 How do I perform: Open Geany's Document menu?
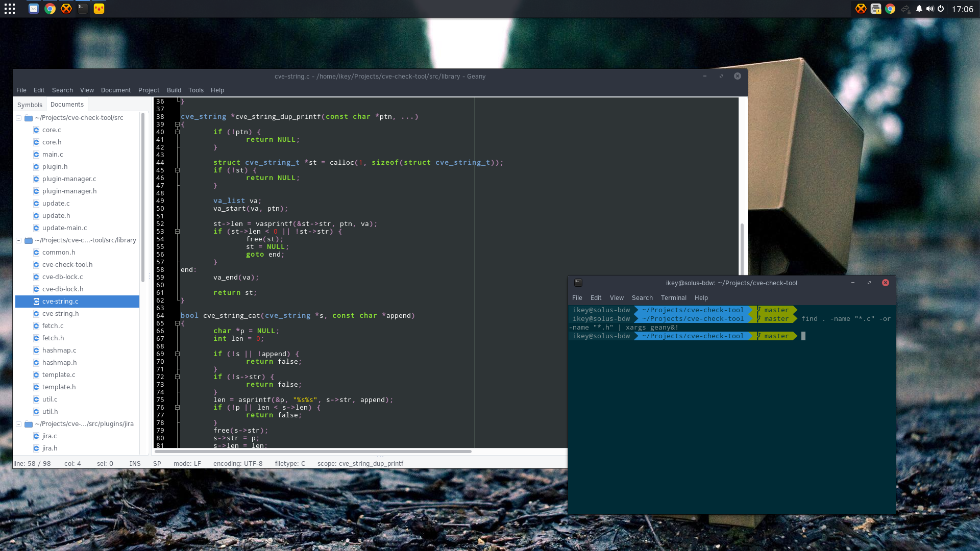tap(116, 90)
